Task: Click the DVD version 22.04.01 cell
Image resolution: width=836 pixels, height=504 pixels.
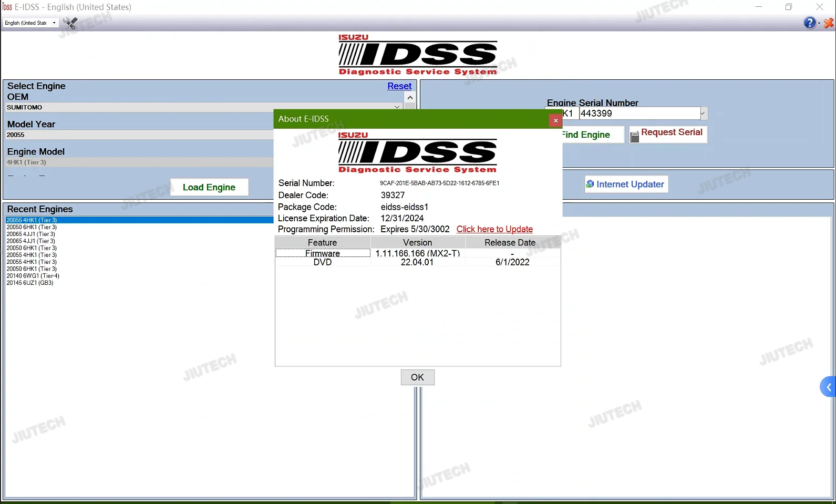Action: 417,262
